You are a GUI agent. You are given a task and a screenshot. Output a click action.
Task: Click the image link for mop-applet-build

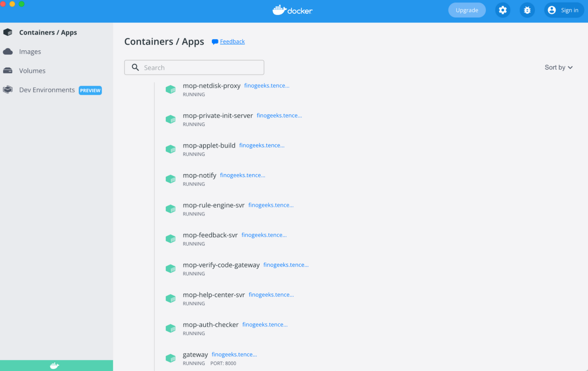(x=262, y=146)
